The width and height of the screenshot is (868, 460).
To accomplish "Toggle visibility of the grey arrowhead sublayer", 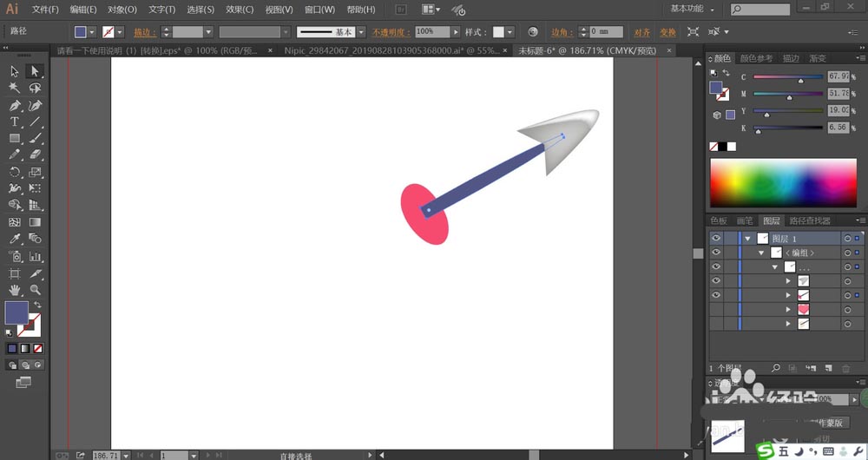I will click(716, 281).
